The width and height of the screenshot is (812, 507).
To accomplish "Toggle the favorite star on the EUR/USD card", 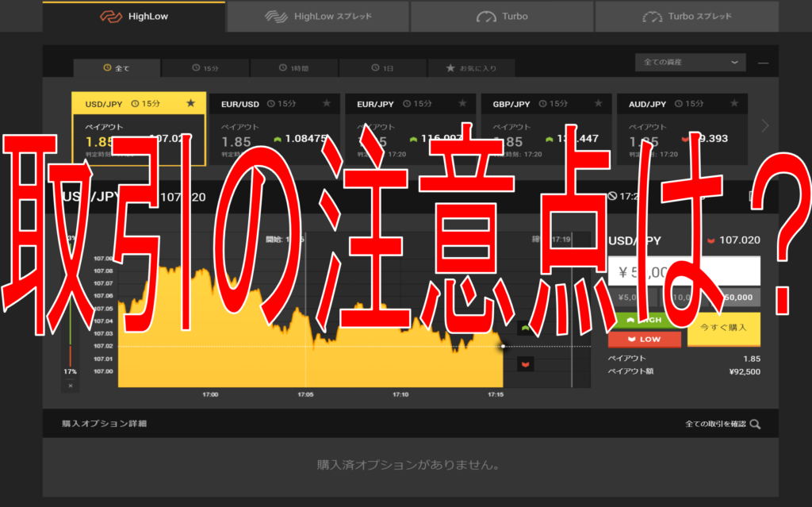I will pyautogui.click(x=326, y=103).
